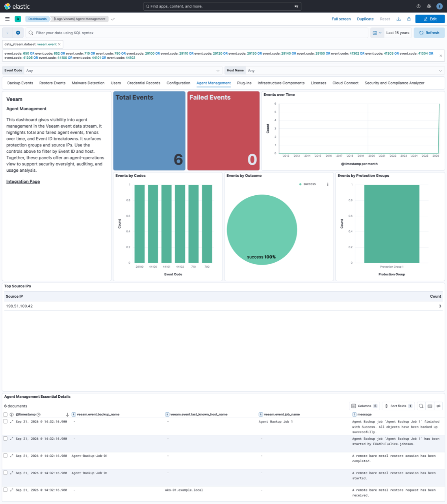Click the Refresh button
The image size is (447, 504).
[429, 33]
